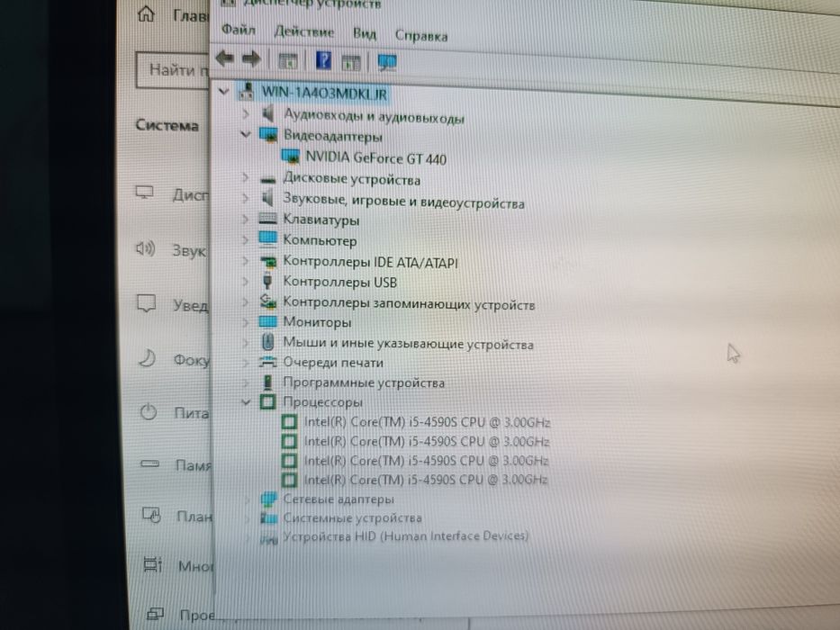This screenshot has height=630, width=840.
Task: Collapse the Процессоры category
Action: pyautogui.click(x=246, y=401)
